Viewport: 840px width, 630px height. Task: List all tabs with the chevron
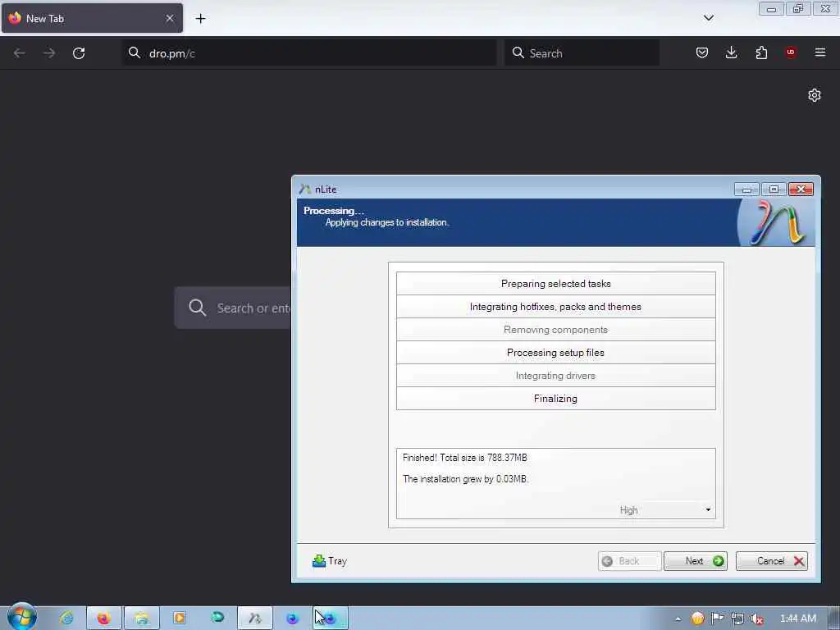708,18
